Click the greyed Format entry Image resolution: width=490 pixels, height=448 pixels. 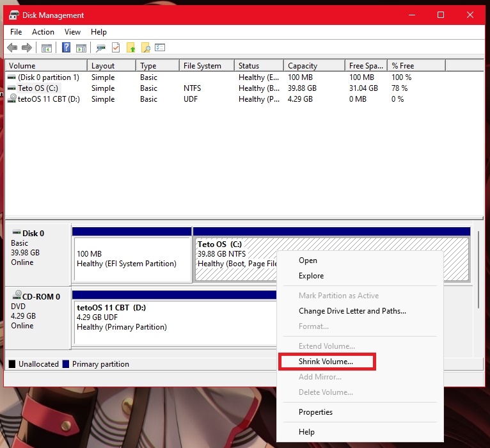360,326
